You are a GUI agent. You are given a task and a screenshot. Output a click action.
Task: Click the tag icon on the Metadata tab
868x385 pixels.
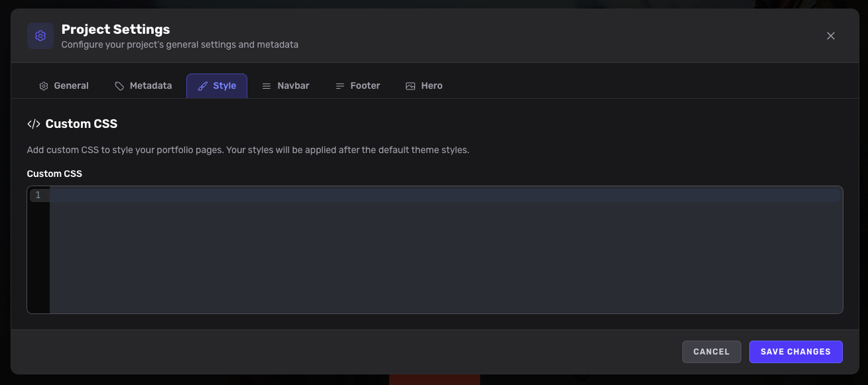[119, 85]
